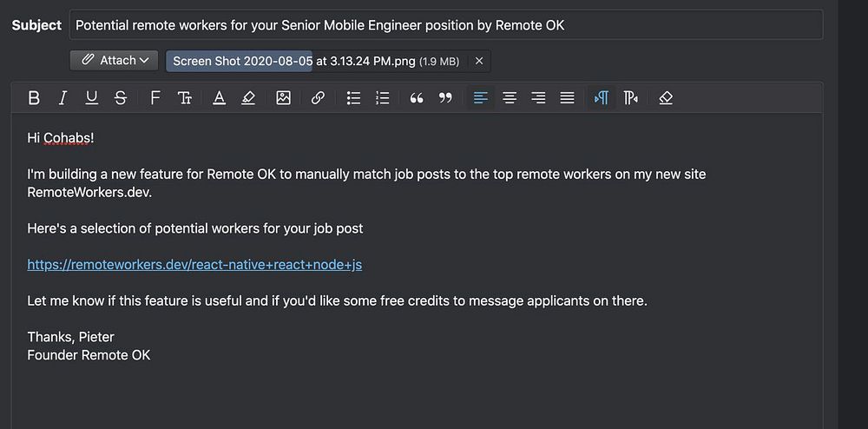Apply strikethrough to text
Screen dimensions: 868x429
pos(121,98)
